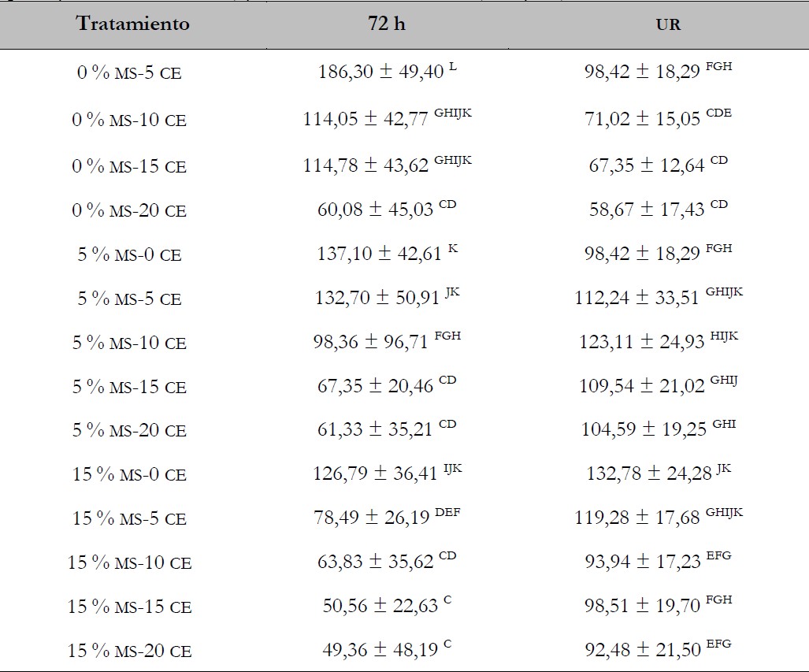Click the Tratamiento column header
Screen dimensions: 809x672
pyautogui.click(x=133, y=24)
